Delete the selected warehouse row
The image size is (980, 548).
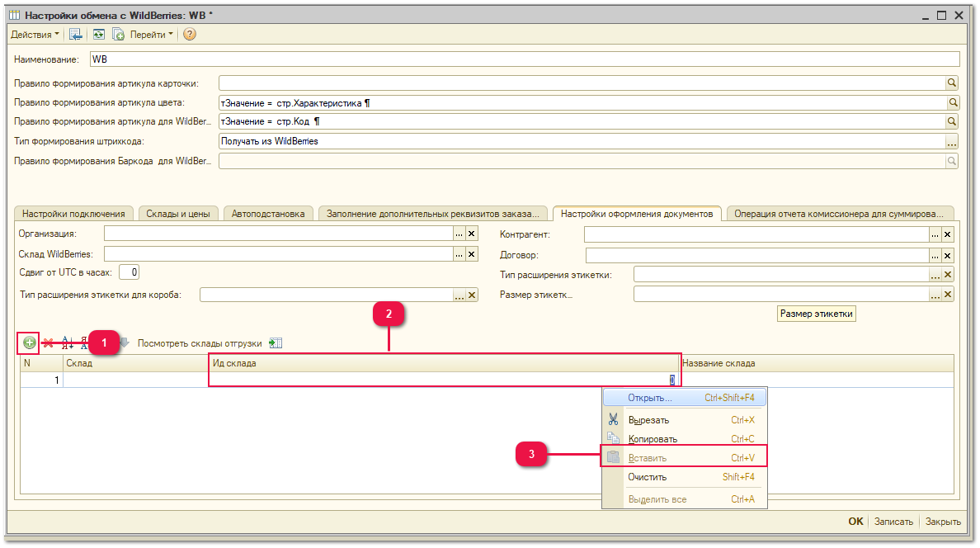pos(48,342)
